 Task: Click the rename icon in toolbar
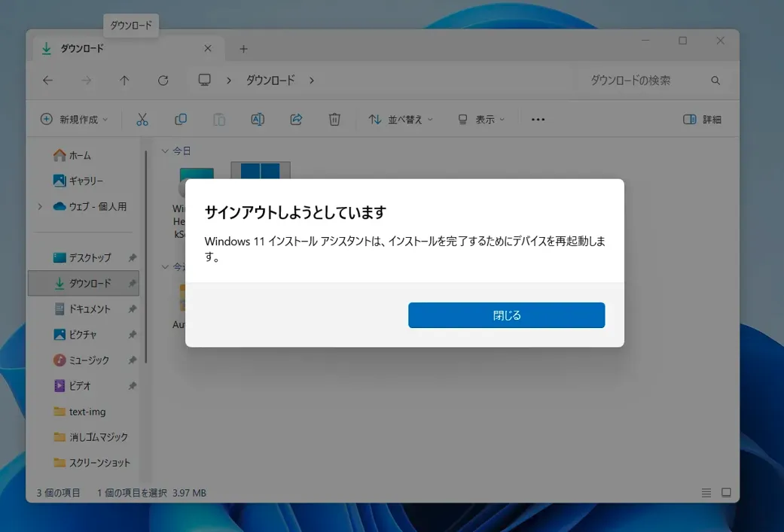pyautogui.click(x=258, y=120)
